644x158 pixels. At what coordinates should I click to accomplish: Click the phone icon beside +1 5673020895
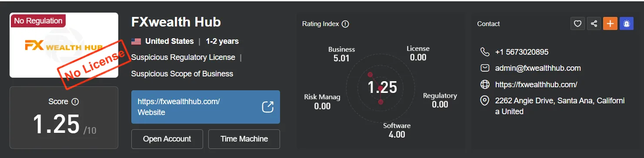pyautogui.click(x=485, y=52)
